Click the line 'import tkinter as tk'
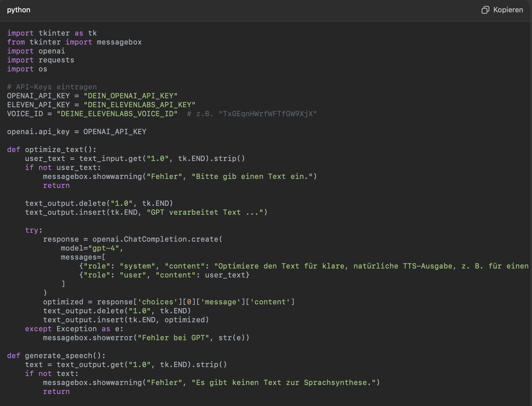Screen dimensions: 532x406 pos(52,33)
